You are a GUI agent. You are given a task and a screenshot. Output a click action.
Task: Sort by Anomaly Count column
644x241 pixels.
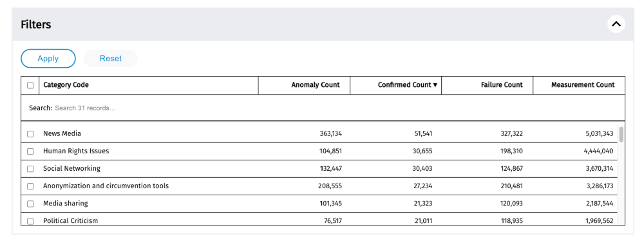point(316,85)
